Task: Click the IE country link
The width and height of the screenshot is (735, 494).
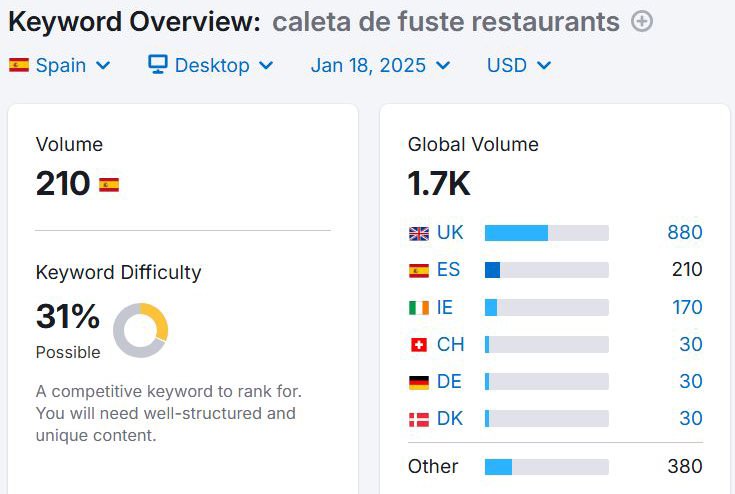Action: 445,308
